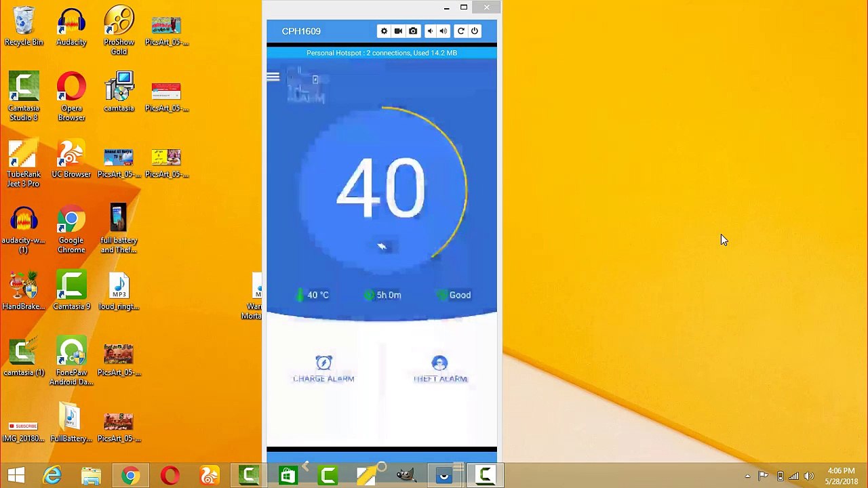Click the battery icon in system tray
The height and width of the screenshot is (488, 868).
[780, 476]
